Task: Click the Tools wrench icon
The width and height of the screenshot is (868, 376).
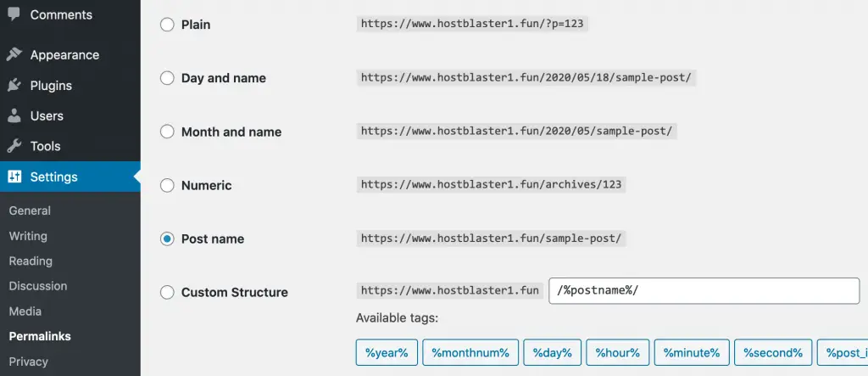Action: coord(14,146)
